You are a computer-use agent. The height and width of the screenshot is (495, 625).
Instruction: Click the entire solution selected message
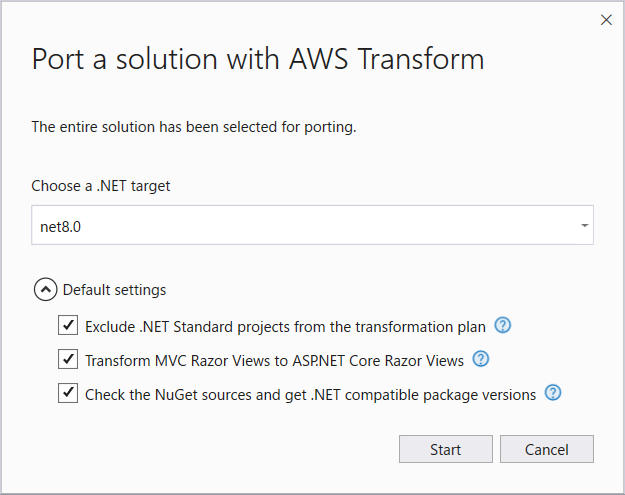pos(194,127)
